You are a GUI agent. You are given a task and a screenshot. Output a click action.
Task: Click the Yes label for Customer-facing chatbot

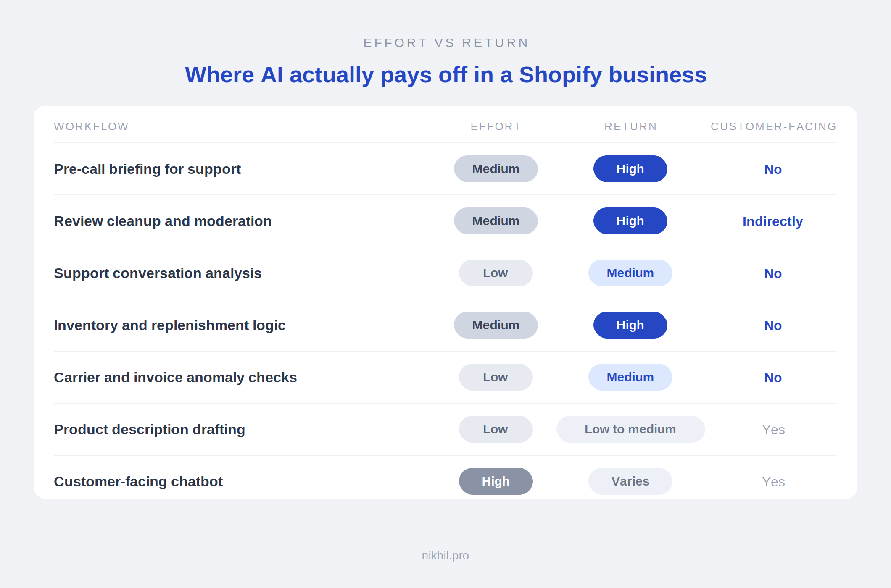(x=773, y=482)
